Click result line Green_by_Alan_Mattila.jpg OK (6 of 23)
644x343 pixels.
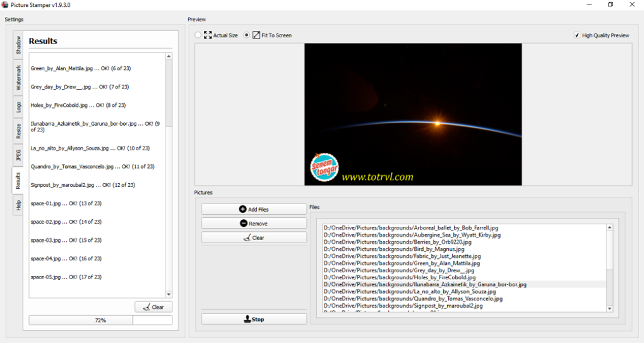click(x=81, y=68)
